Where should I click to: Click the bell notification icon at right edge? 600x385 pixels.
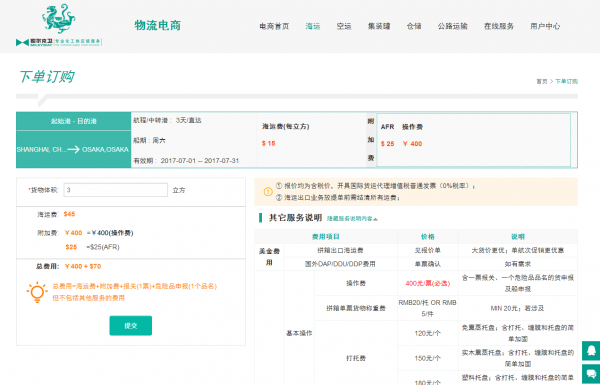pos(591,351)
